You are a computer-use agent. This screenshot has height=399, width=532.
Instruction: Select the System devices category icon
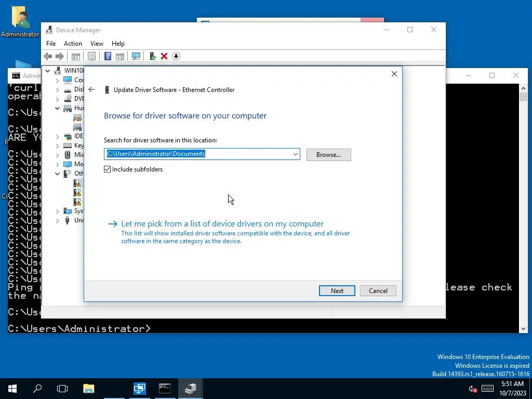pyautogui.click(x=68, y=211)
